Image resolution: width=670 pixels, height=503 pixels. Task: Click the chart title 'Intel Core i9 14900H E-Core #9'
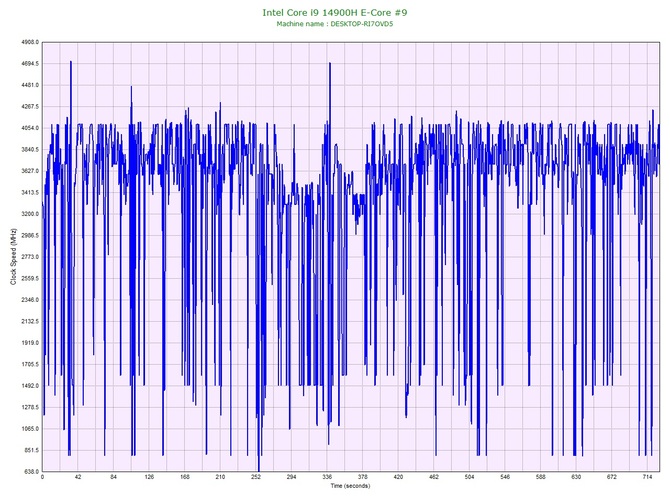coord(335,12)
